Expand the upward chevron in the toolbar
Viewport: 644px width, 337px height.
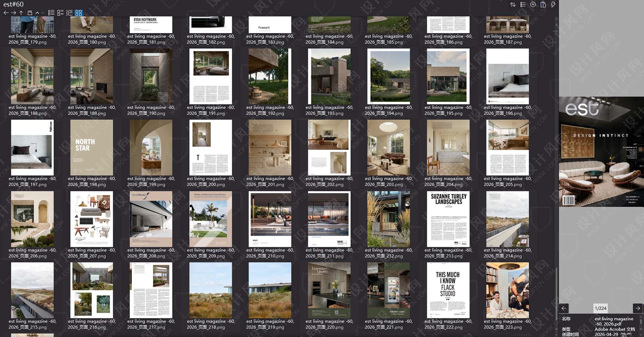[x=37, y=13]
